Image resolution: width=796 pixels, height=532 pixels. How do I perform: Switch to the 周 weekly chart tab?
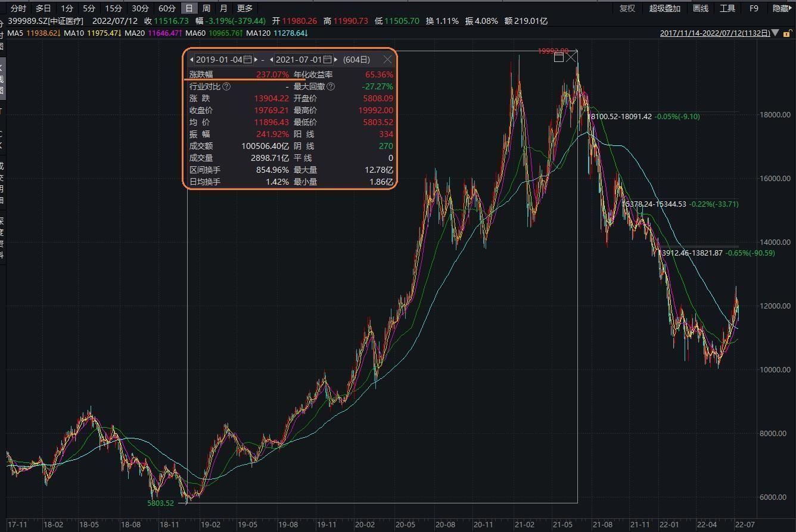click(x=206, y=8)
